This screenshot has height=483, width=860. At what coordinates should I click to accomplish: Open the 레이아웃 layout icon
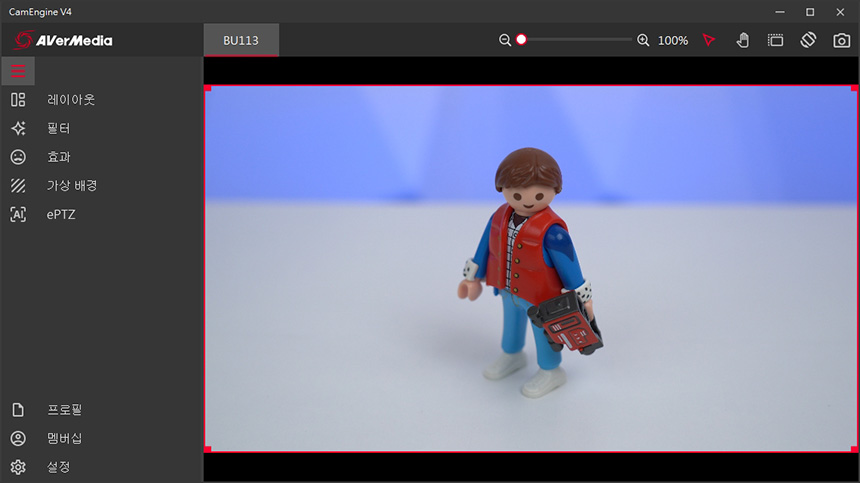(x=18, y=100)
